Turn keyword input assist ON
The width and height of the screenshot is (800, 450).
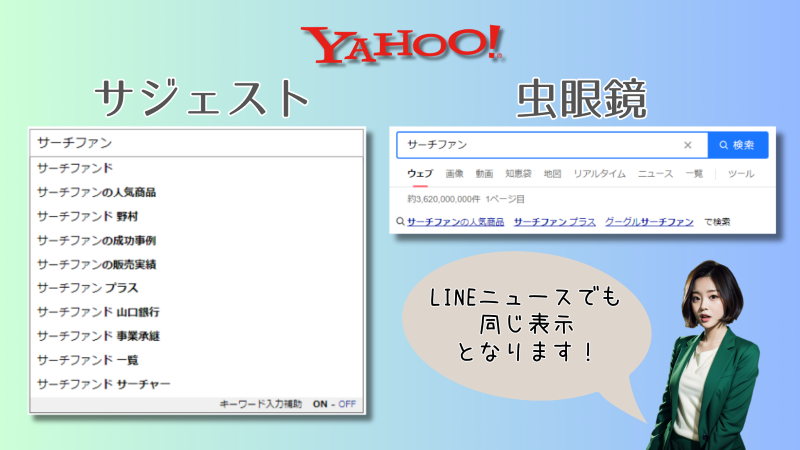tap(320, 404)
